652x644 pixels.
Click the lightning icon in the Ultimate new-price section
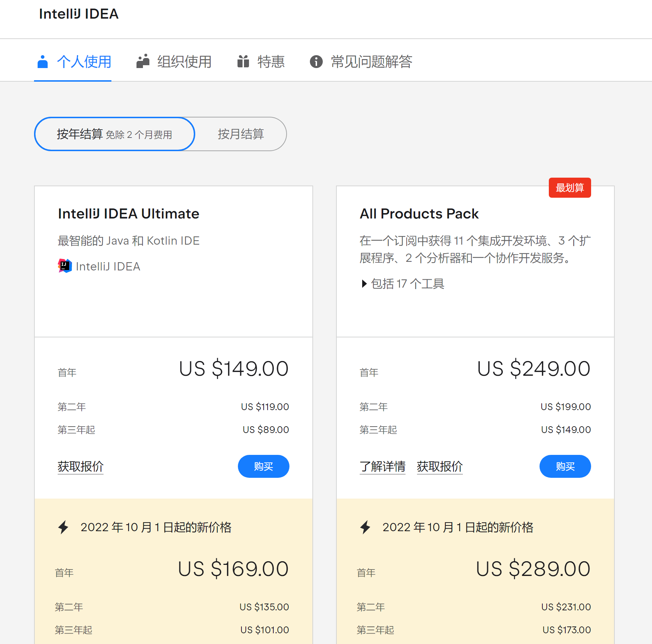tap(63, 527)
